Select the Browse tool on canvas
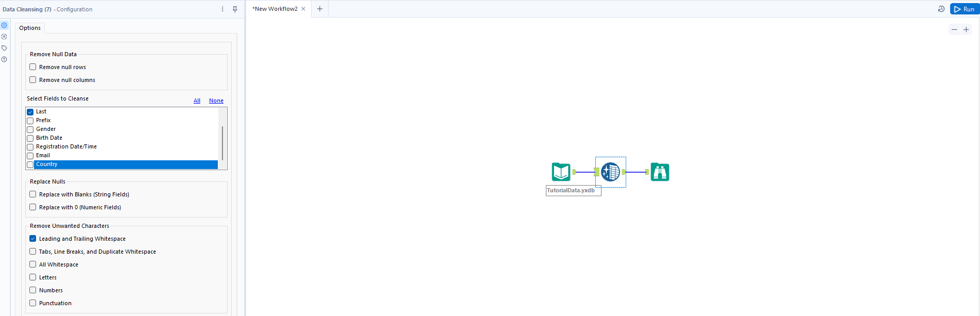The width and height of the screenshot is (980, 316). [x=660, y=172]
